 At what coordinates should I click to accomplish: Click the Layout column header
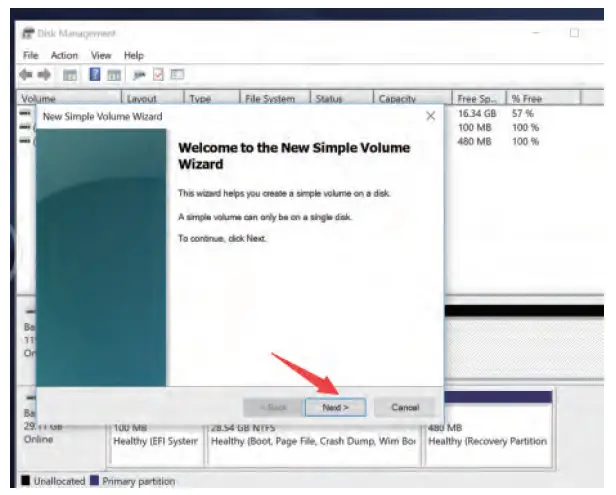click(x=153, y=98)
